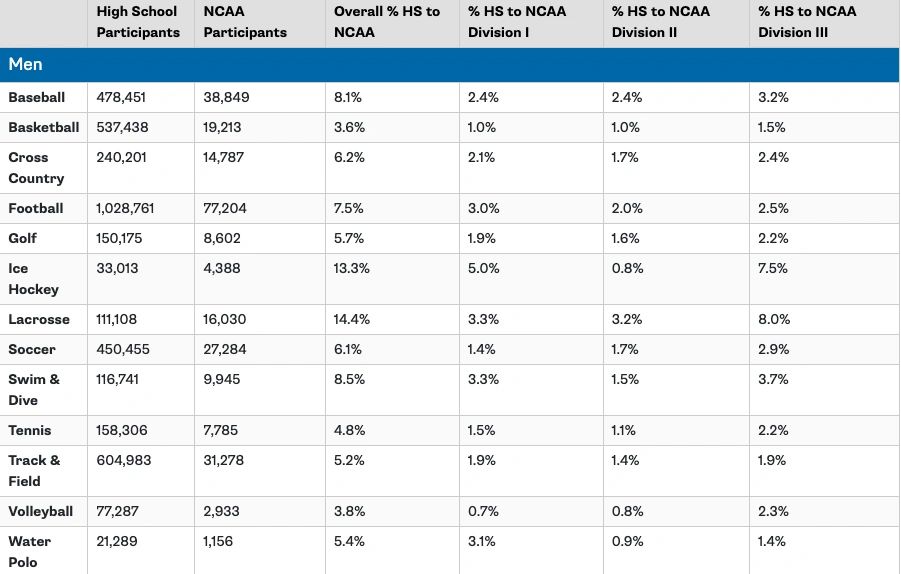Select the Basketball row label
The width and height of the screenshot is (901, 574).
[44, 127]
